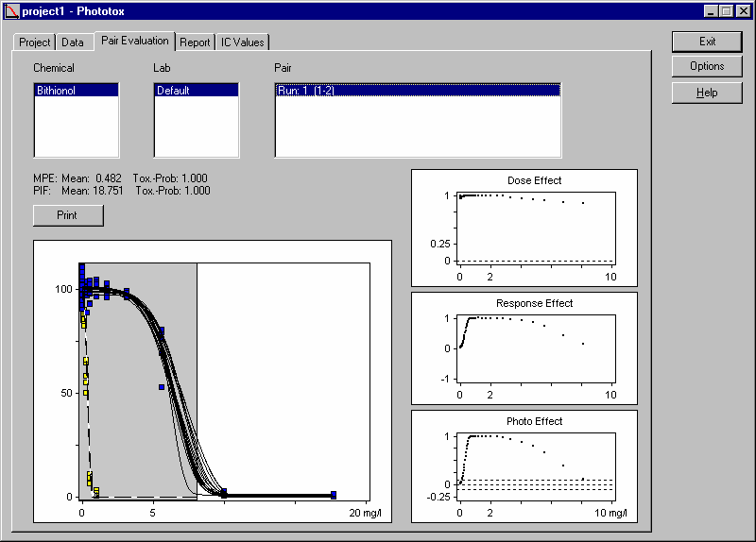Choose Default in the Lab list
The width and height of the screenshot is (756, 542).
[x=196, y=91]
